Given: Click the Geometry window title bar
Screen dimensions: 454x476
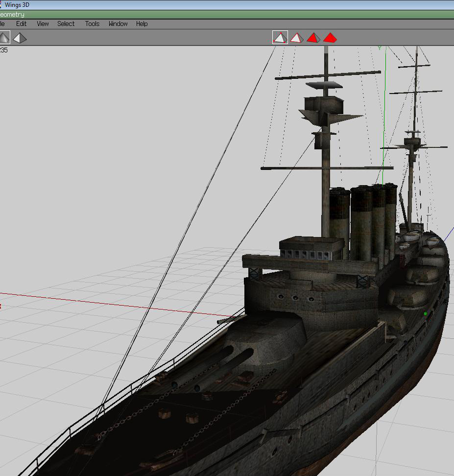Looking at the screenshot, I should (x=227, y=14).
